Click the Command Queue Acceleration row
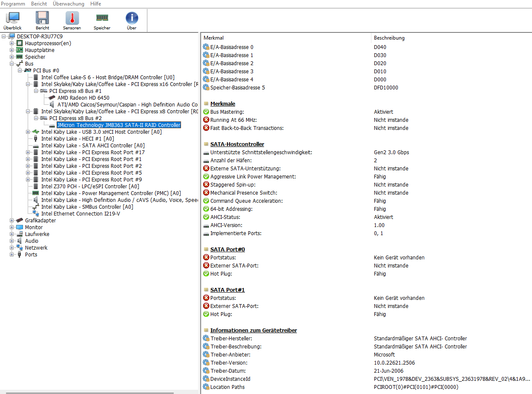Screen dimensions: 532x394 pyautogui.click(x=366, y=201)
